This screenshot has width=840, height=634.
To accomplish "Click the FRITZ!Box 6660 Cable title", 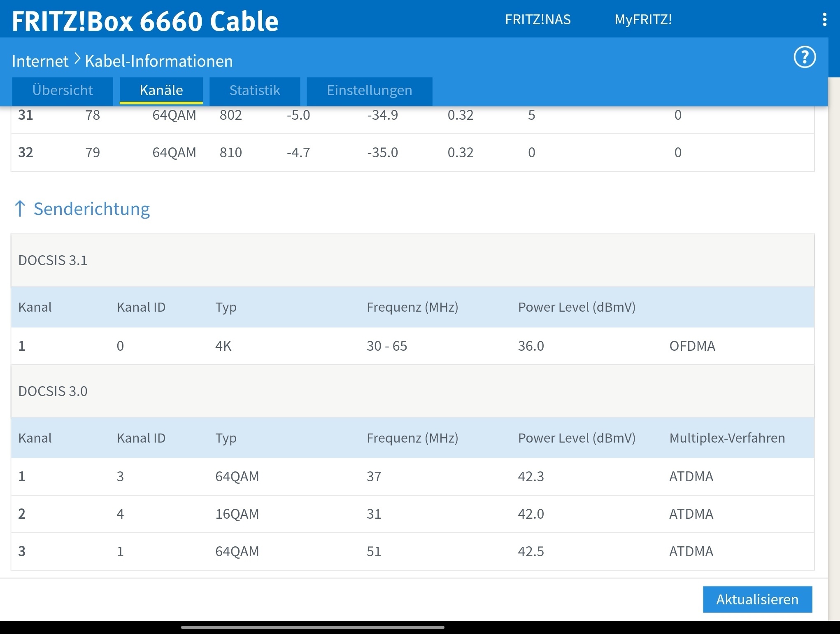I will (x=145, y=21).
